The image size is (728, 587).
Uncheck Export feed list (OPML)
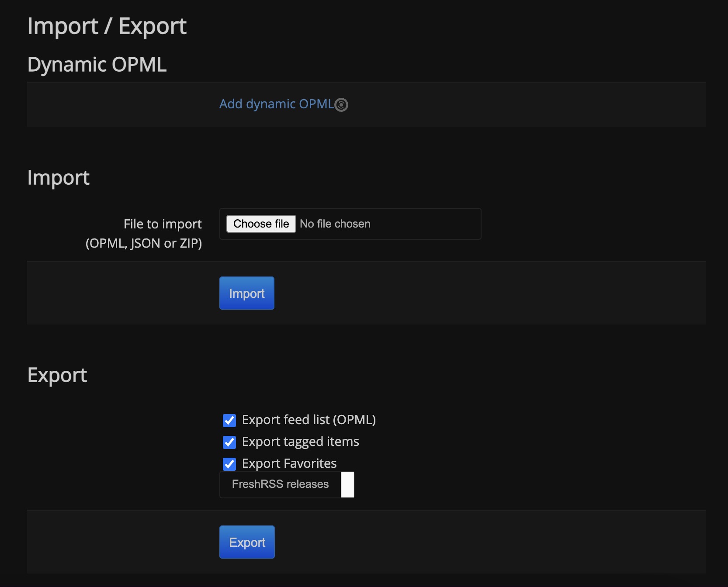(x=229, y=420)
